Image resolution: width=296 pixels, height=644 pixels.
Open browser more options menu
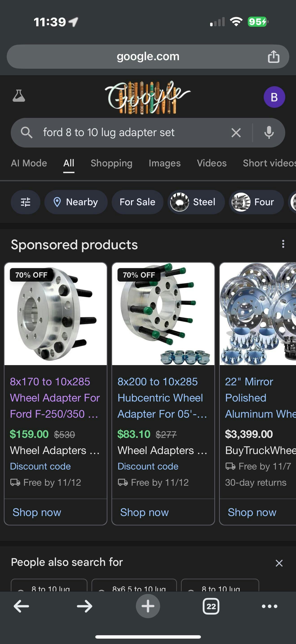[270, 606]
